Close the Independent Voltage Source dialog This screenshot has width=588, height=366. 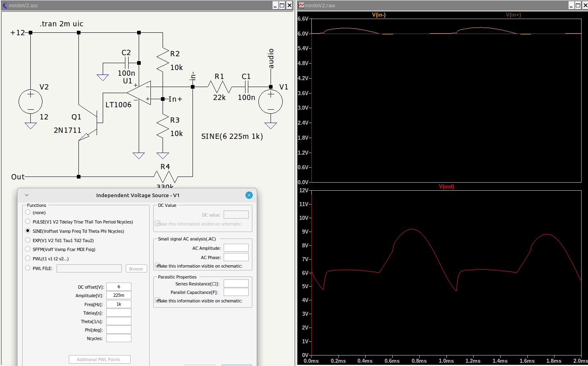coord(249,195)
